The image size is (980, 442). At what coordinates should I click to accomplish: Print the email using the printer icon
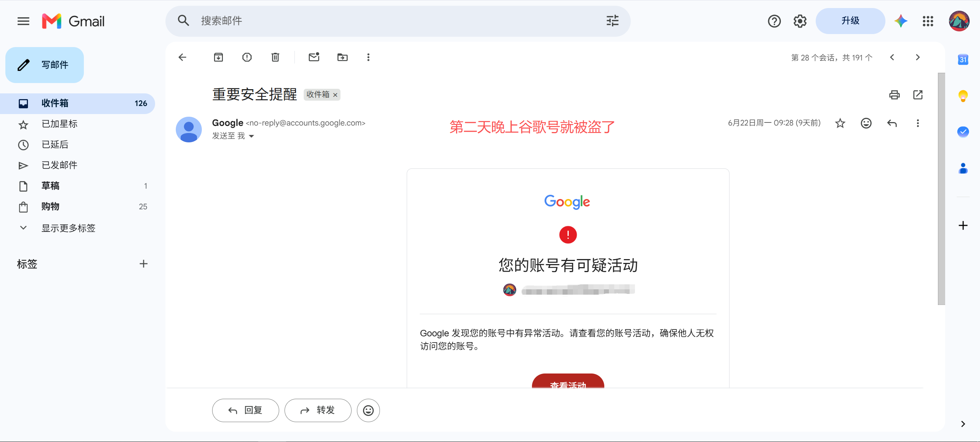pyautogui.click(x=895, y=95)
